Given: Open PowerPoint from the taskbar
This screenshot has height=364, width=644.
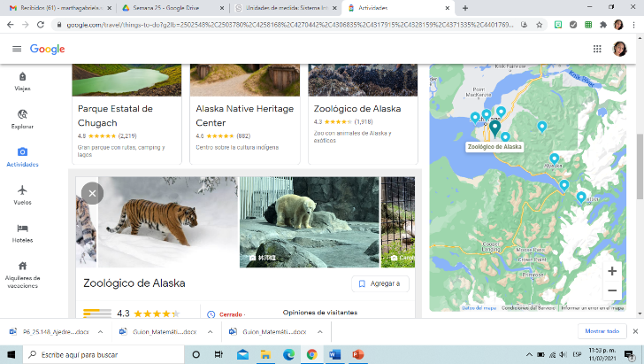Looking at the screenshot, I should 358,354.
